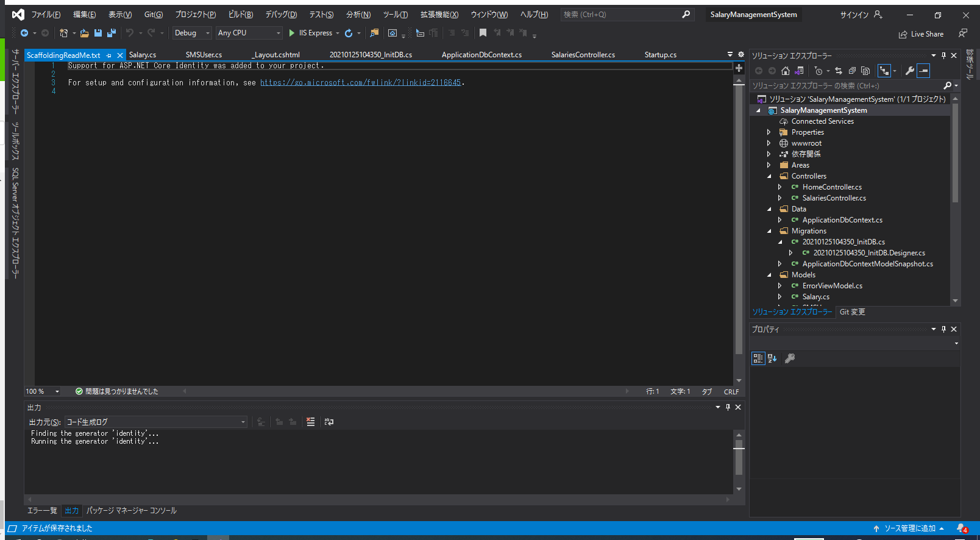Toggle Categorized view in Properties panel
Image resolution: width=980 pixels, height=540 pixels.
[758, 358]
